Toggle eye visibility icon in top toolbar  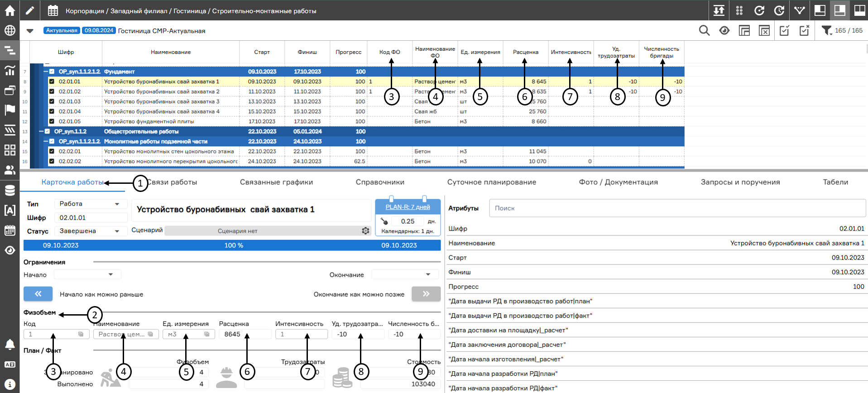724,30
